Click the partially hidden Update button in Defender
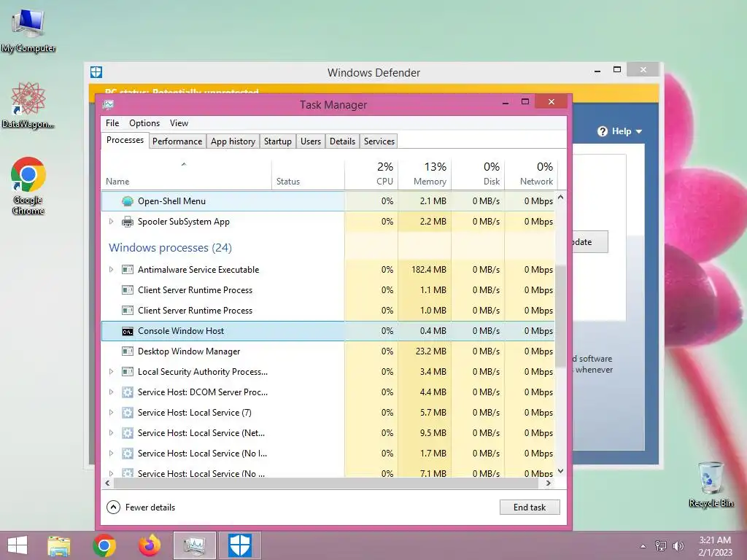The height and width of the screenshot is (560, 747). click(x=589, y=242)
